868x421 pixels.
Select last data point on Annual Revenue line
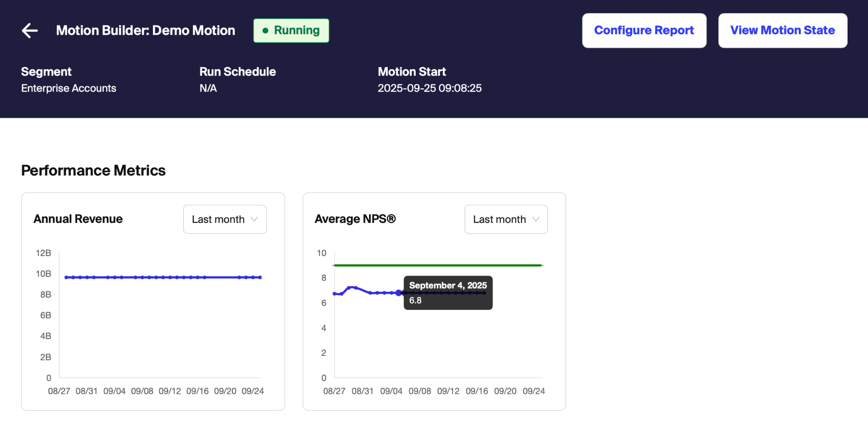260,277
